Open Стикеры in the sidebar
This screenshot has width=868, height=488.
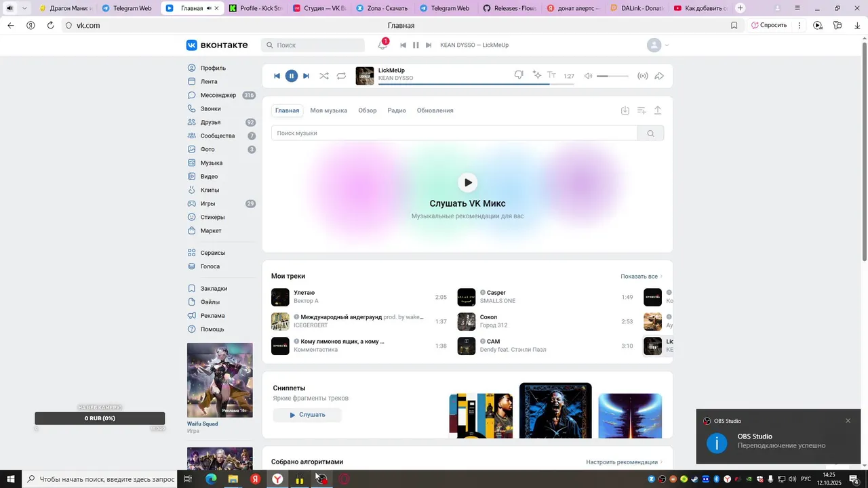point(212,217)
